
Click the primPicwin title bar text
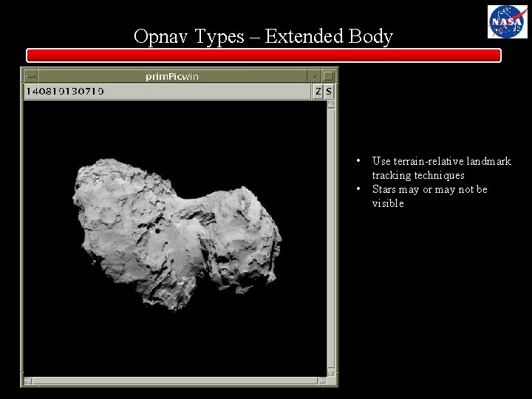172,76
